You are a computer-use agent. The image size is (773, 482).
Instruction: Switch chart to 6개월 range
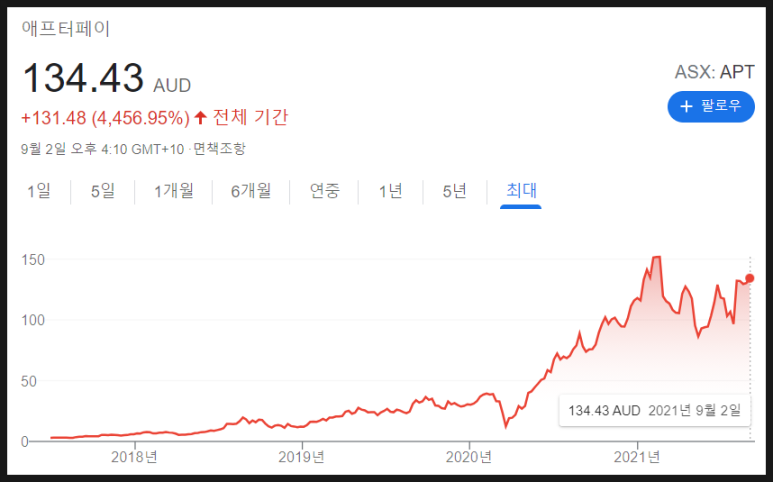(251, 191)
